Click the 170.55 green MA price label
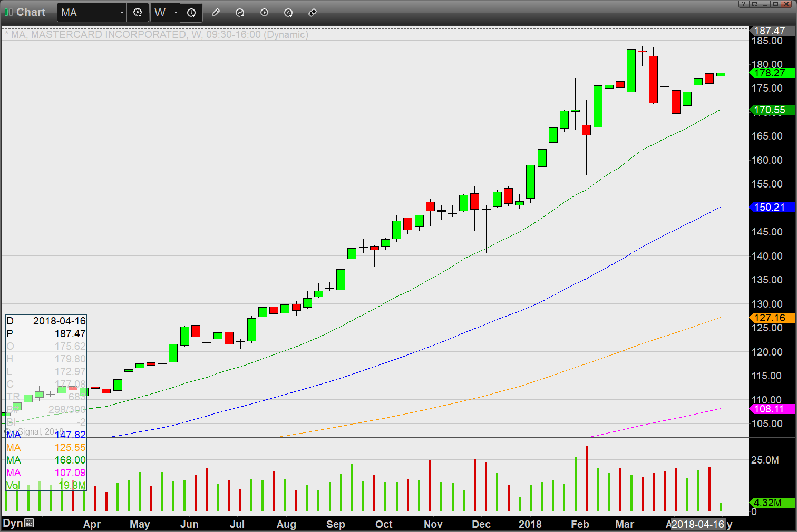 click(771, 110)
